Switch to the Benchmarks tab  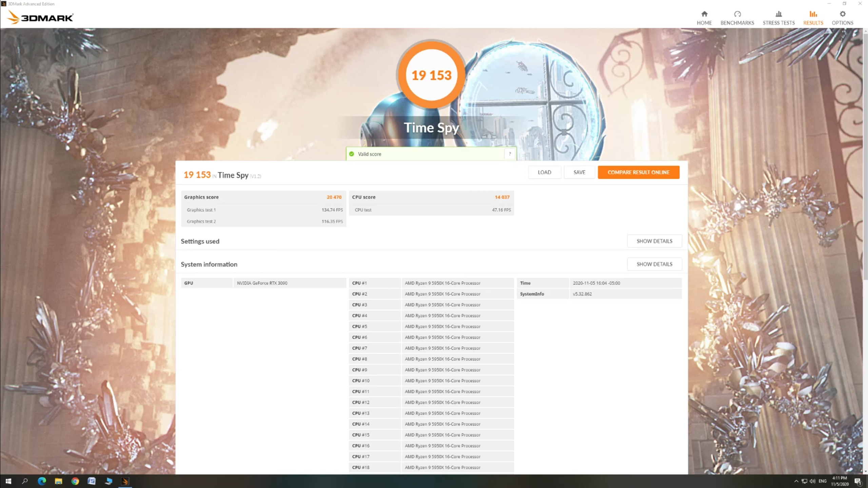tap(737, 18)
